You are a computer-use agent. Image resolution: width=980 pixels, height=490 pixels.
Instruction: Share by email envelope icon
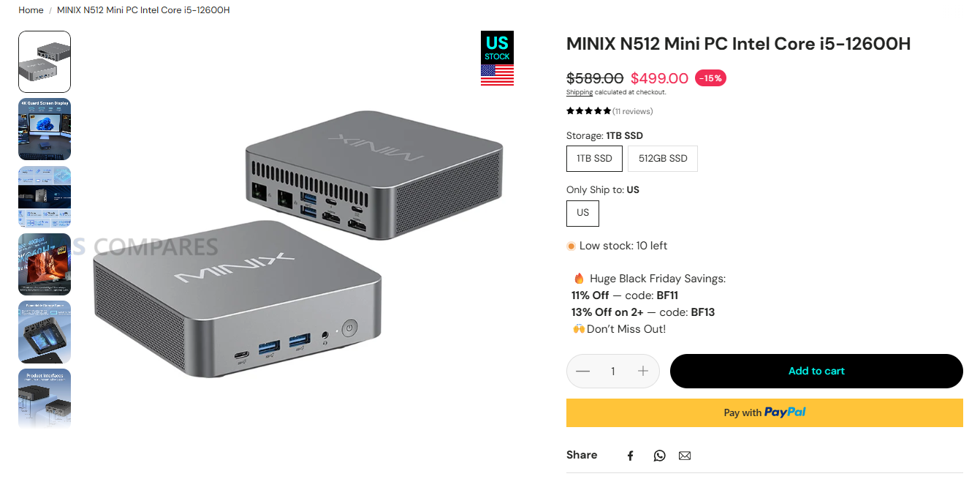pos(685,456)
